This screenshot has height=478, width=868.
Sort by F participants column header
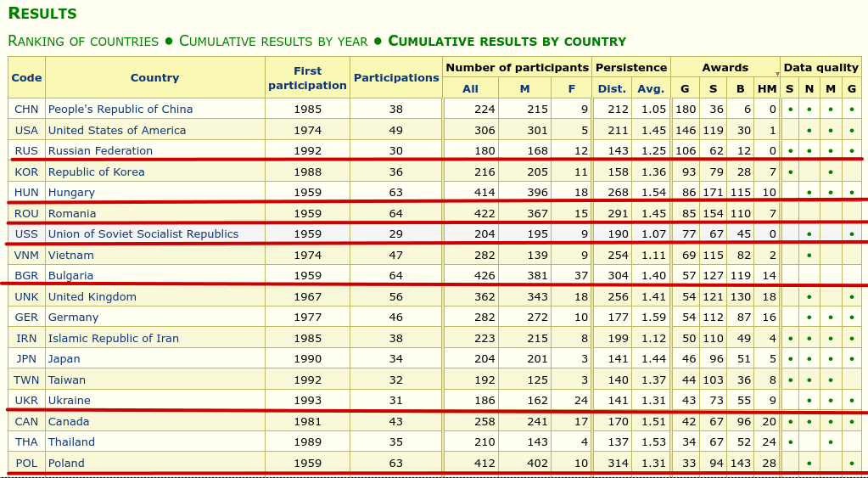click(x=571, y=88)
